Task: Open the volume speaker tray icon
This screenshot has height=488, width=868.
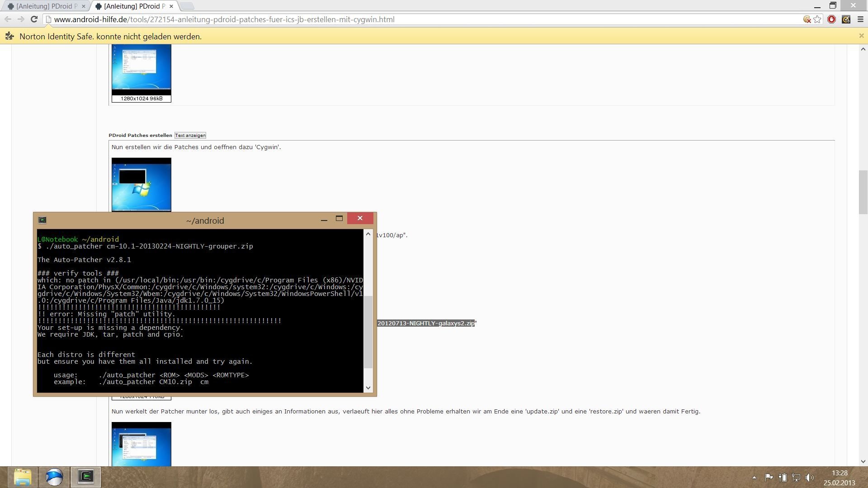Action: tap(810, 477)
